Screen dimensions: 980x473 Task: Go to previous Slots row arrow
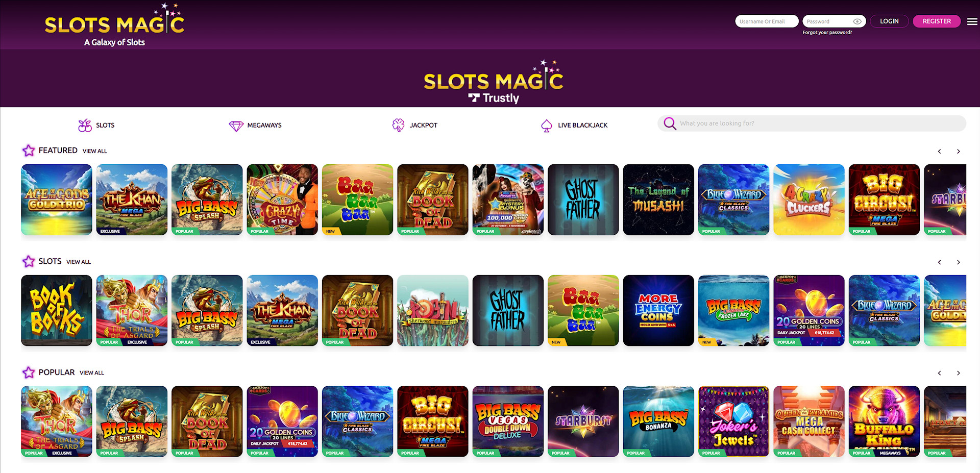coord(939,262)
